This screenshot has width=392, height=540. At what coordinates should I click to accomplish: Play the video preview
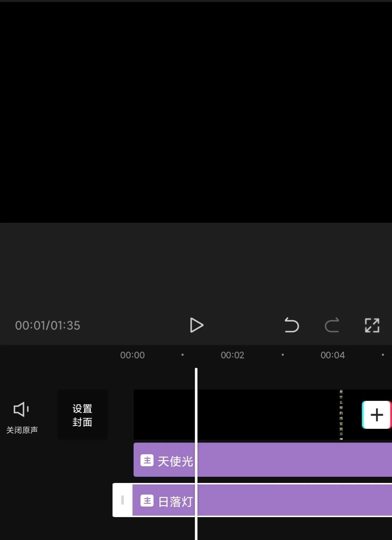click(x=197, y=325)
